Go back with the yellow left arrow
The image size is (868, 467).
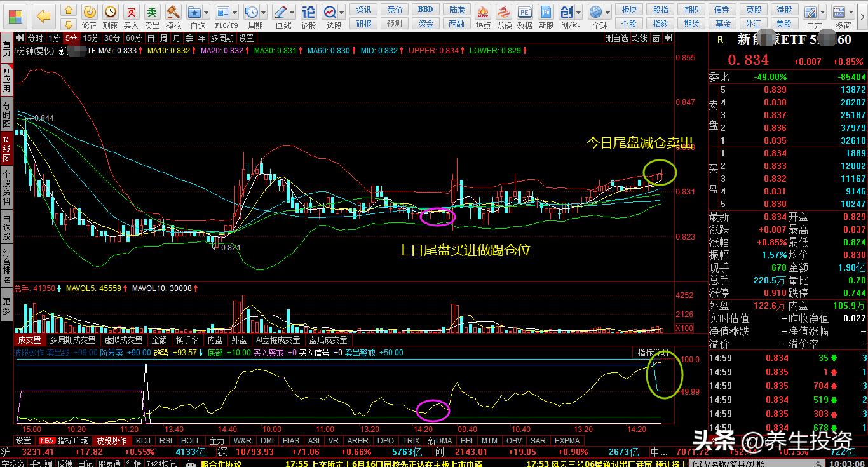43,16
